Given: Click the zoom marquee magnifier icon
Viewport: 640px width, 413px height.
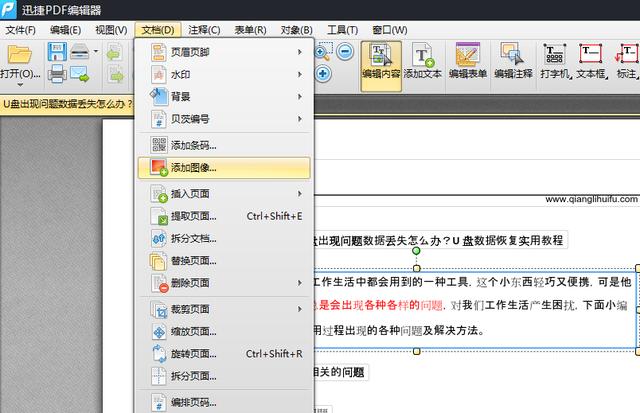Looking at the screenshot, I should click(x=324, y=52).
